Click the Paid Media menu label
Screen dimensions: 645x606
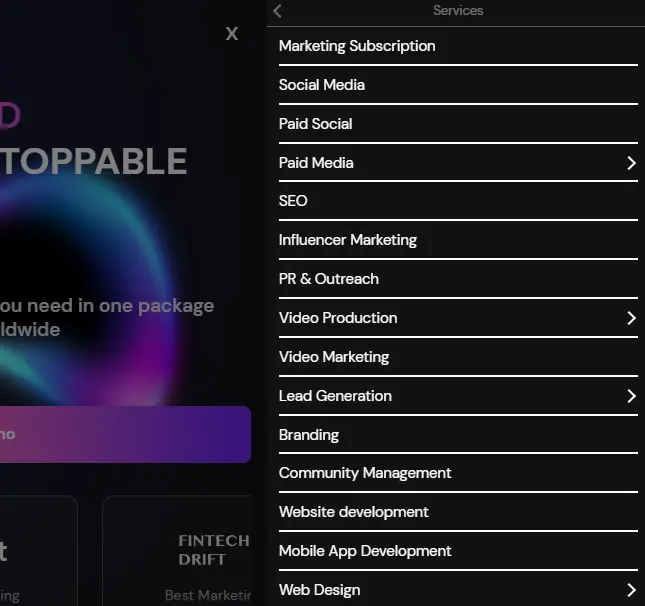316,163
